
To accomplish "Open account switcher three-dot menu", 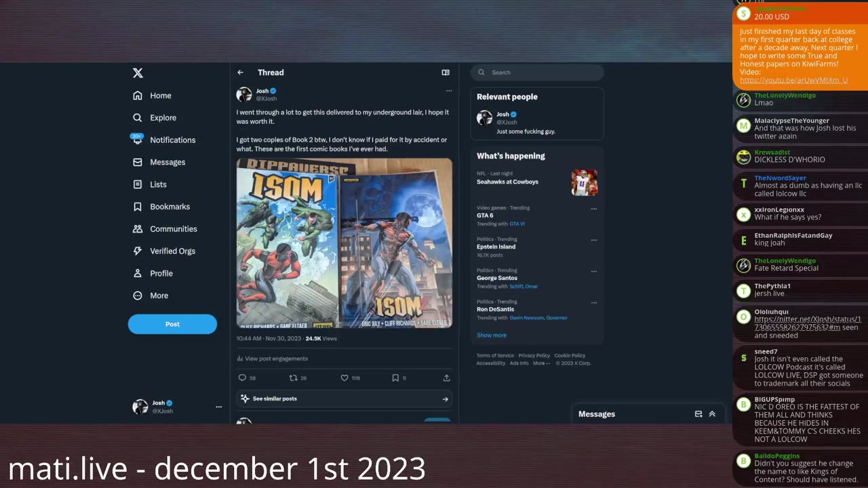I will 218,407.
